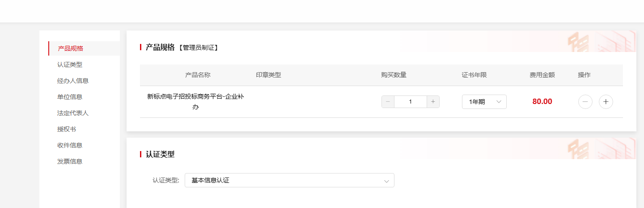Click the 购买数量 column header
644x208 pixels.
[x=394, y=75]
